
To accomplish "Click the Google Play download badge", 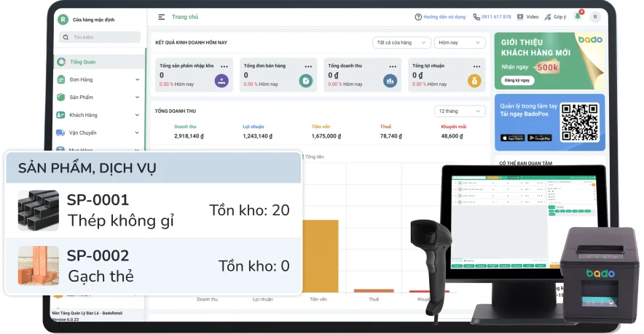I will pyautogui.click(x=540, y=138).
